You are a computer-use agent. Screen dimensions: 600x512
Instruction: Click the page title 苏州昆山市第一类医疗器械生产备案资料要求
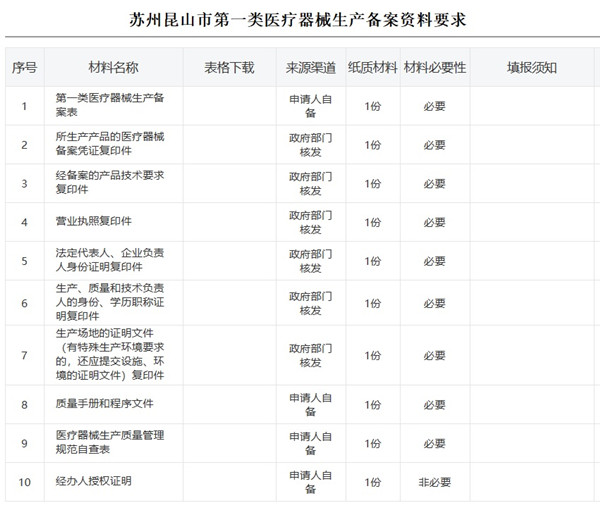(x=297, y=20)
